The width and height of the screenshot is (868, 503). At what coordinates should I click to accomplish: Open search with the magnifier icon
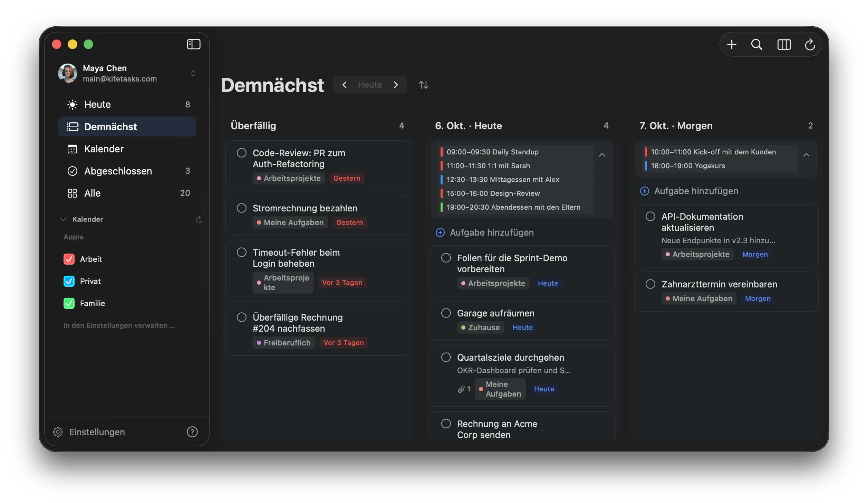(x=756, y=44)
